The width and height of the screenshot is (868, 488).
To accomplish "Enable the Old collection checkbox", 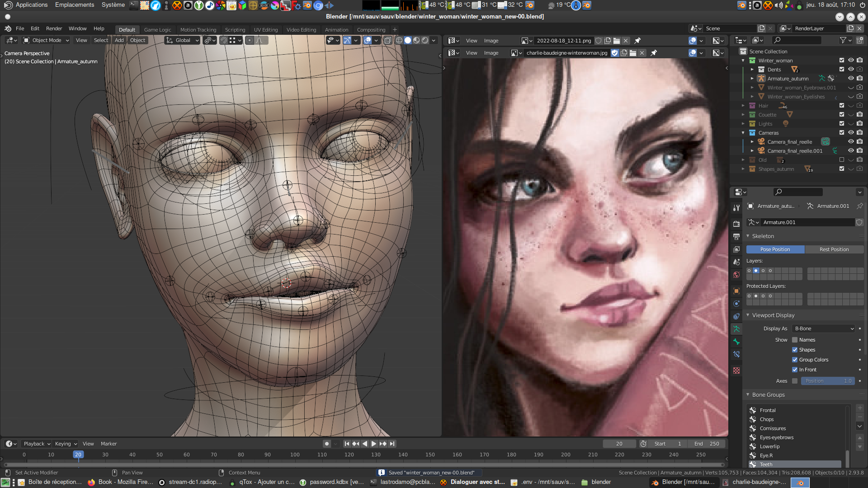I will (842, 160).
